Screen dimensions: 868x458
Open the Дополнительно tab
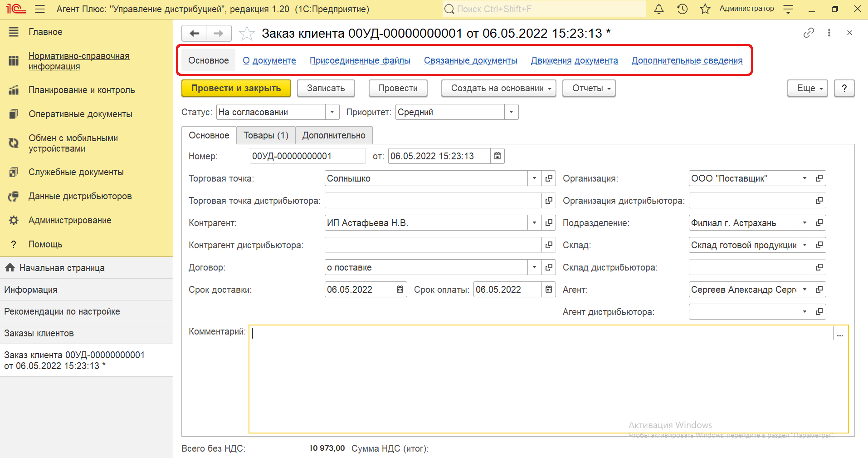click(x=334, y=135)
